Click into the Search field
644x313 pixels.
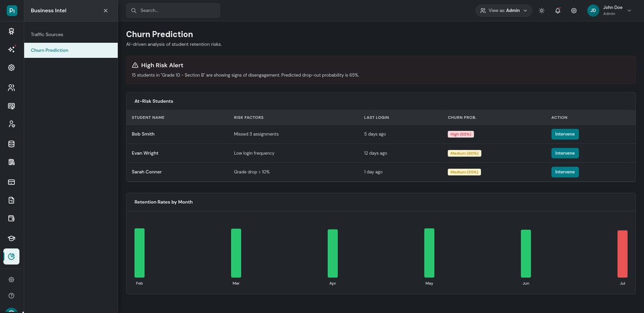[x=177, y=11]
